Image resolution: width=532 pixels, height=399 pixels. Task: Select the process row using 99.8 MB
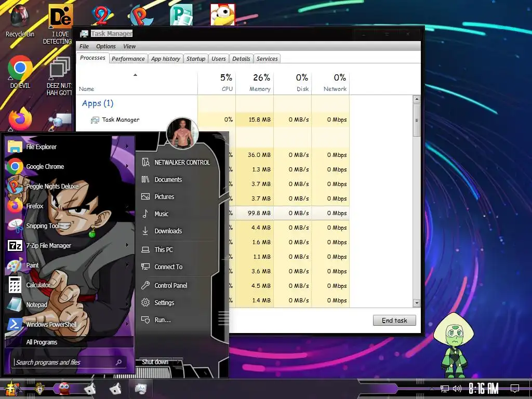(x=289, y=213)
